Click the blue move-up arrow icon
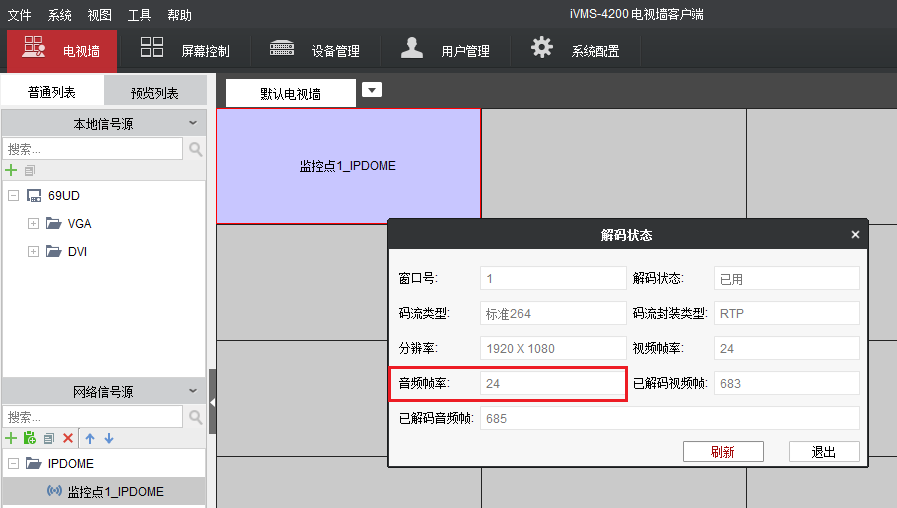This screenshot has width=897, height=508. [x=89, y=438]
